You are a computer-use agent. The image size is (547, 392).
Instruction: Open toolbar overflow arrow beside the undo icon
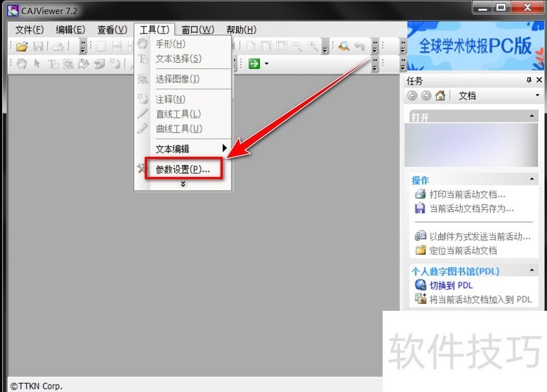tap(375, 46)
